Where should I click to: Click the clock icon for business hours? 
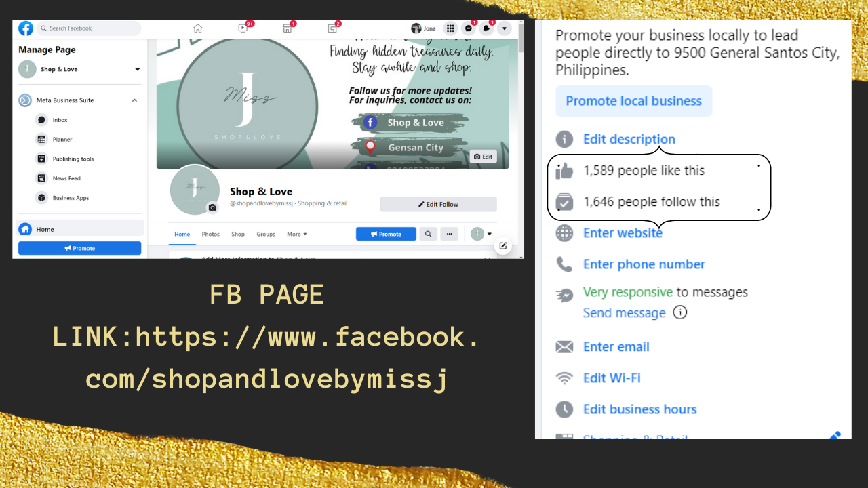[564, 409]
